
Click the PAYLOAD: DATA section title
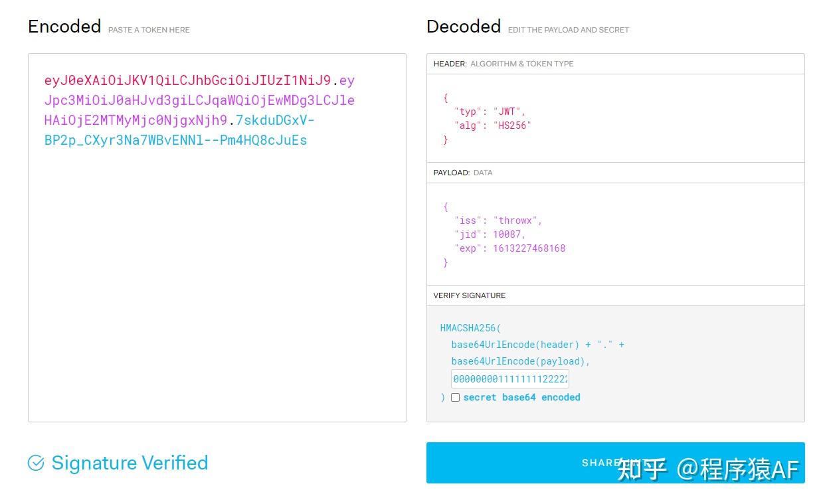[x=463, y=173]
